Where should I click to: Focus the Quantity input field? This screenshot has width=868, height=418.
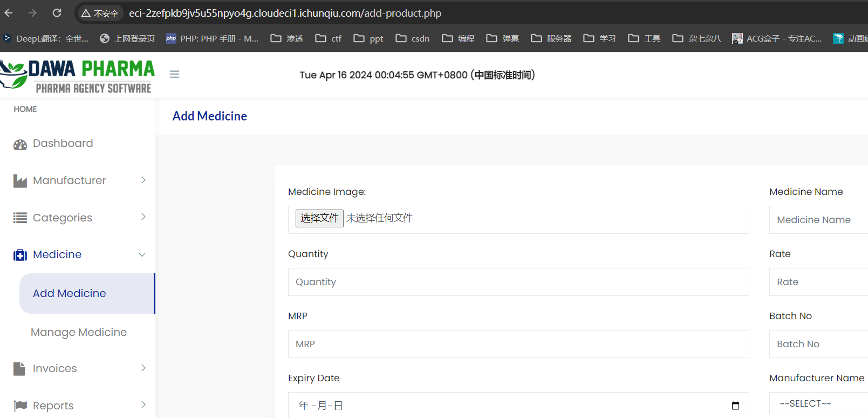pyautogui.click(x=518, y=282)
